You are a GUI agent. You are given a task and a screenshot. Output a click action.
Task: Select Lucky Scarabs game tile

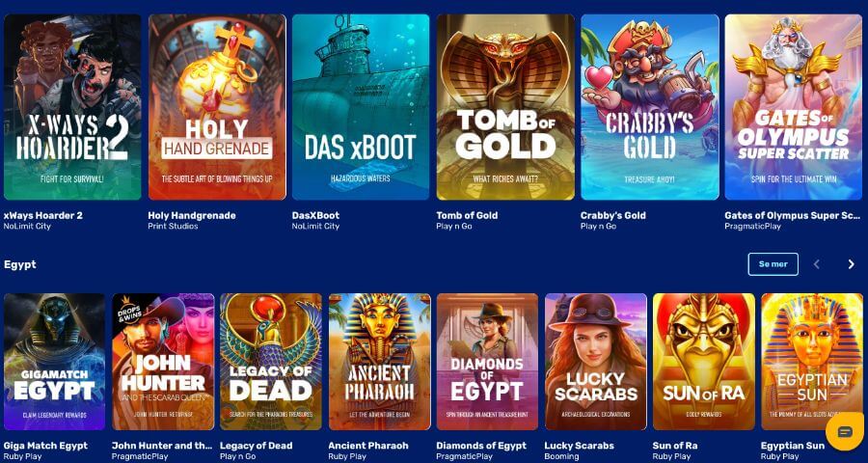tap(596, 362)
